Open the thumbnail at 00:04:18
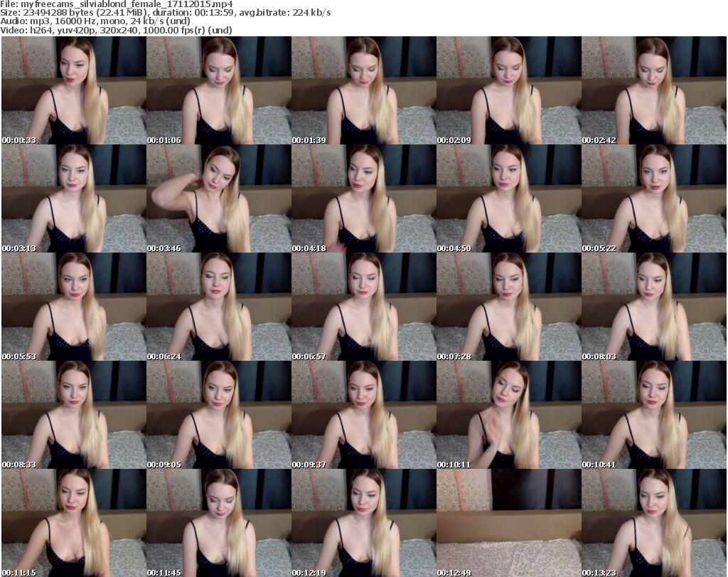728x577 pixels. tap(364, 198)
